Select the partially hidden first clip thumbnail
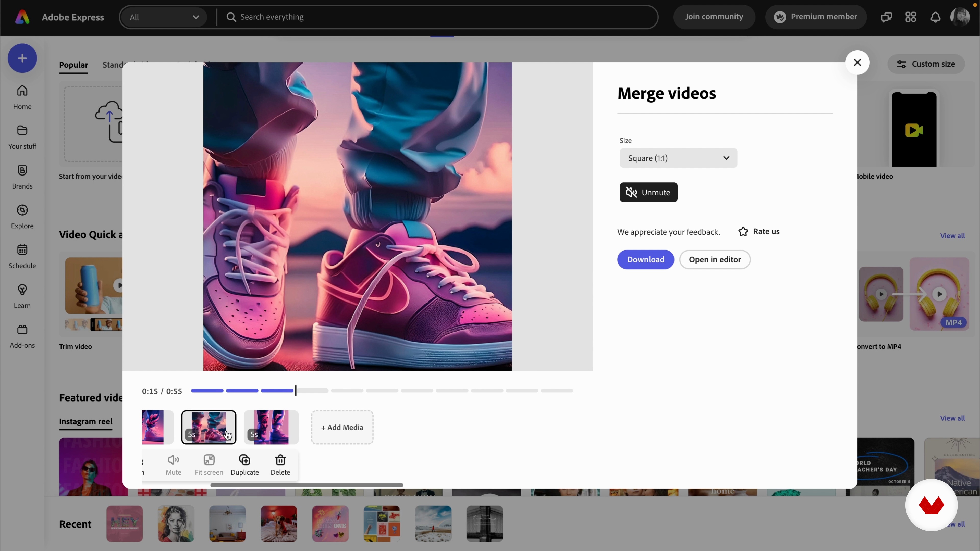The image size is (980, 551). (157, 428)
